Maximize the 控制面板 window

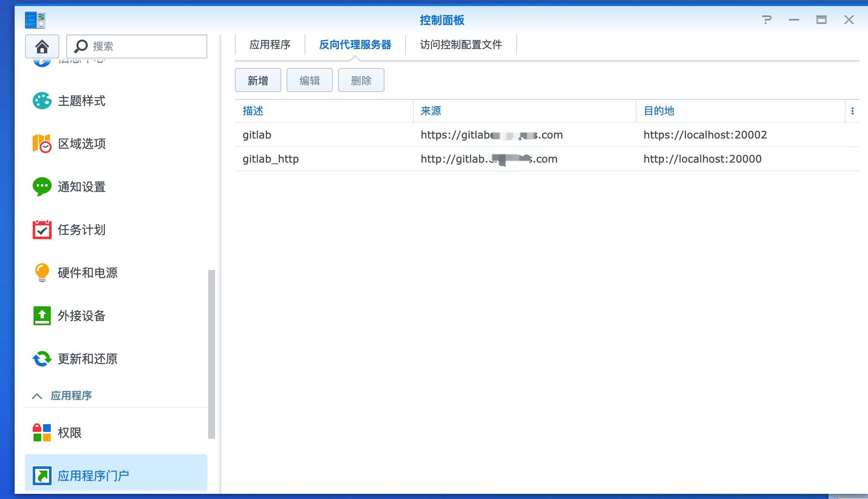tap(822, 20)
